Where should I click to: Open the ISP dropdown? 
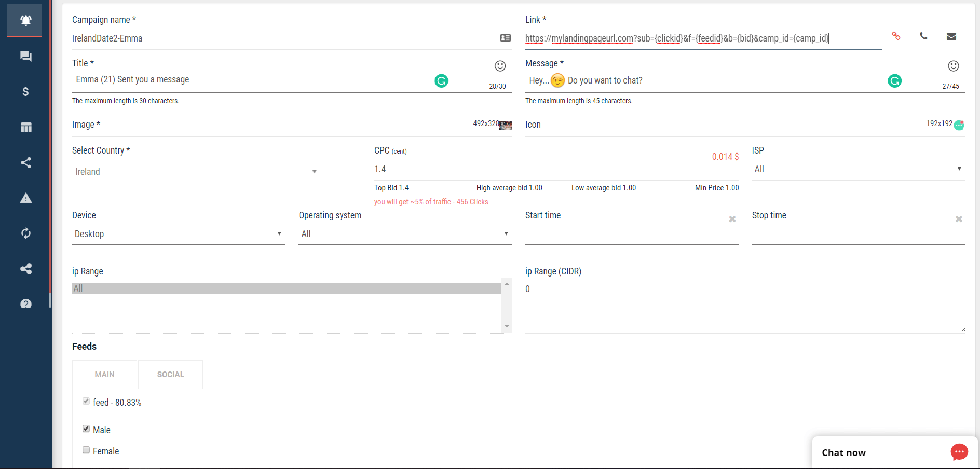click(857, 169)
